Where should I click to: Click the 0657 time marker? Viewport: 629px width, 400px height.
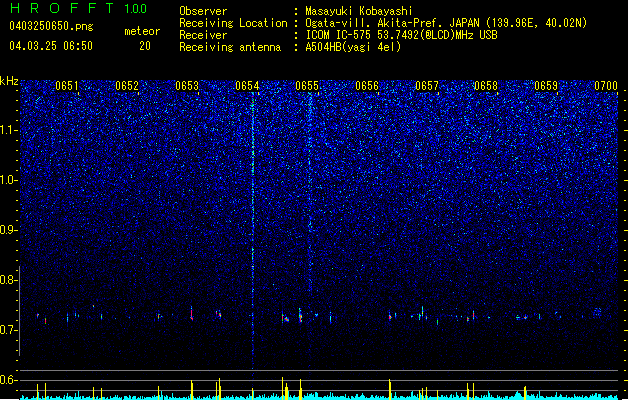coord(427,86)
